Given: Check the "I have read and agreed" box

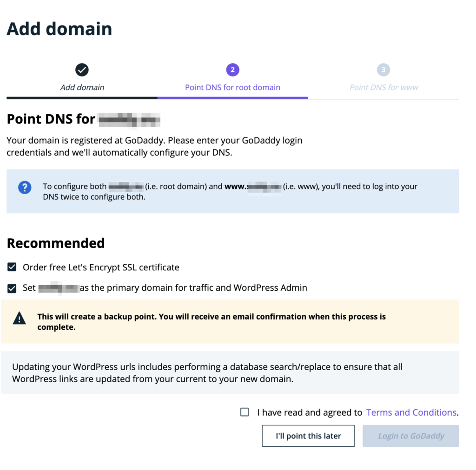Looking at the screenshot, I should 245,412.
